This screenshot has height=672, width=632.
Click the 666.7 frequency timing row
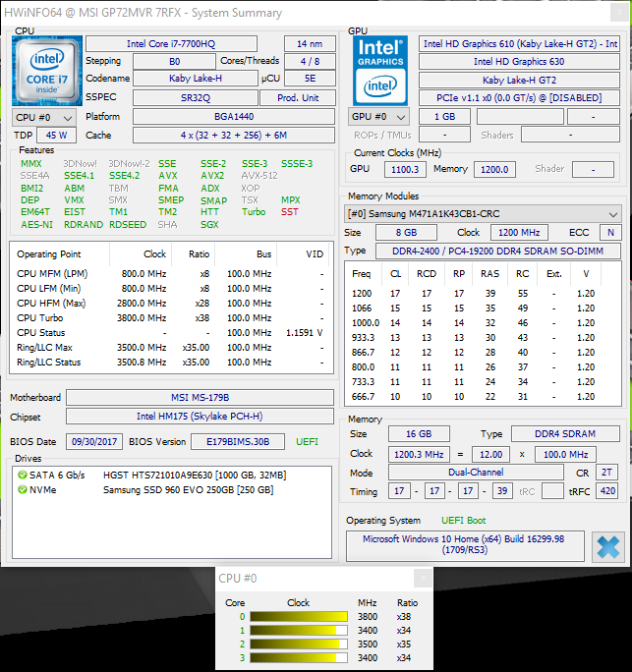click(x=483, y=397)
